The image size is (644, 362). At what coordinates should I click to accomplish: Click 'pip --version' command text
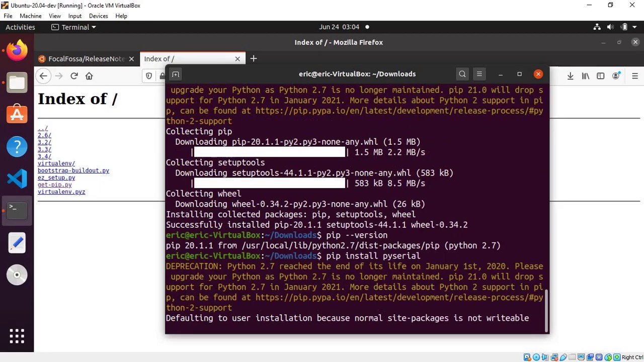(x=357, y=235)
